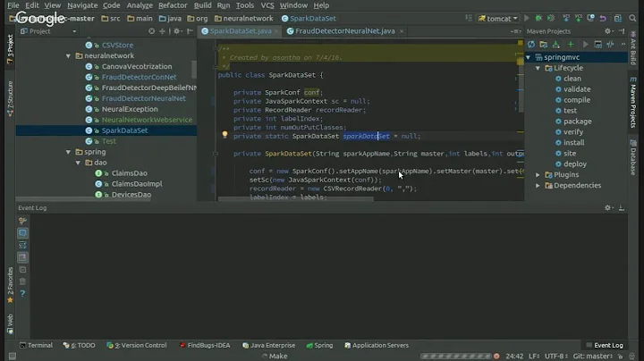This screenshot has height=361, width=644.
Task: Open TODO tool window
Action: (x=79, y=346)
